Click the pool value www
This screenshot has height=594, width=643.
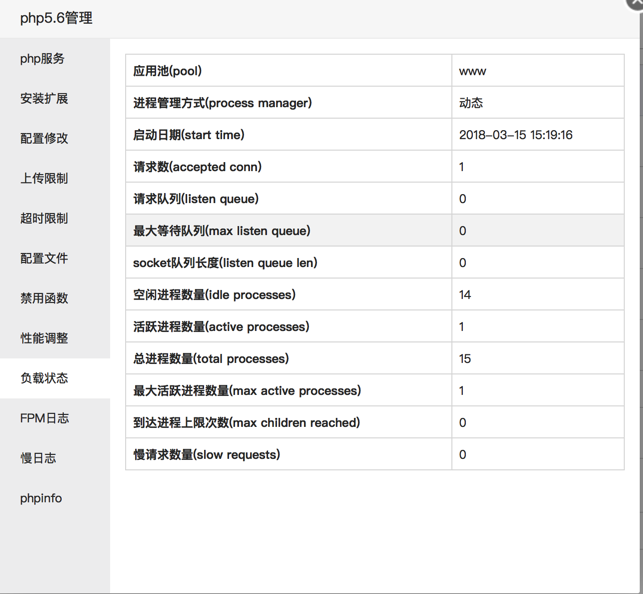[472, 71]
